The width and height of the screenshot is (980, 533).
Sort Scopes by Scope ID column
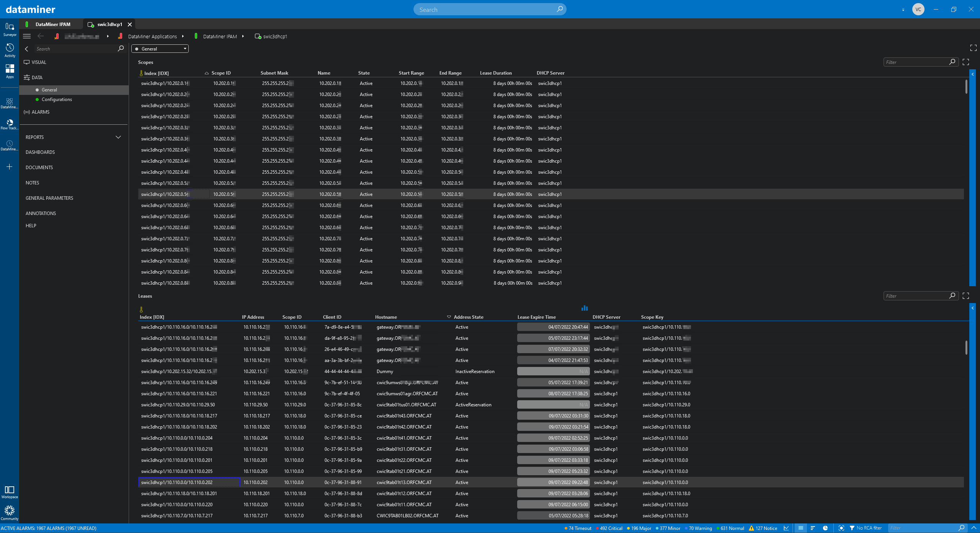click(x=221, y=73)
